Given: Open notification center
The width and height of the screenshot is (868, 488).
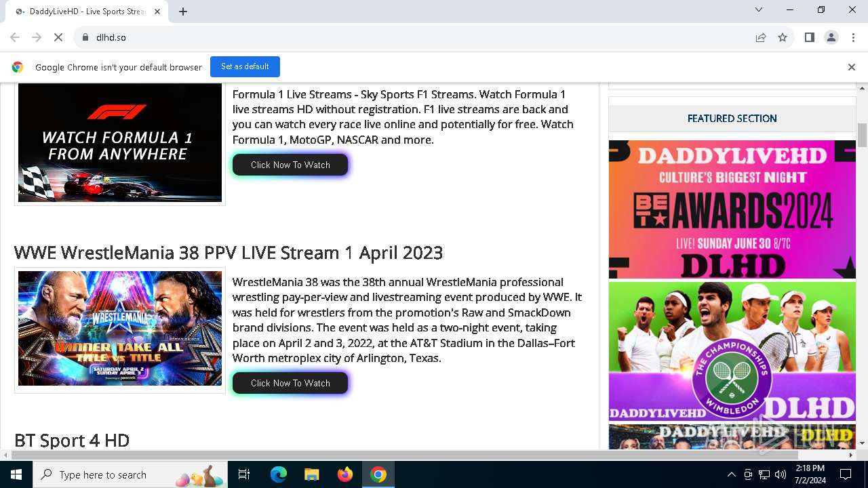Looking at the screenshot, I should 846,474.
